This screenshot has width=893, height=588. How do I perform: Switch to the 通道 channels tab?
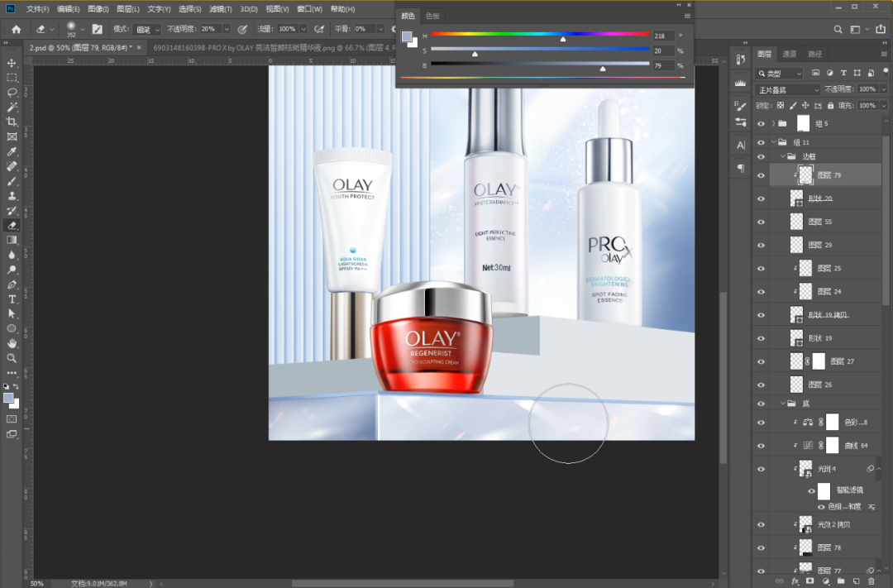tap(790, 54)
